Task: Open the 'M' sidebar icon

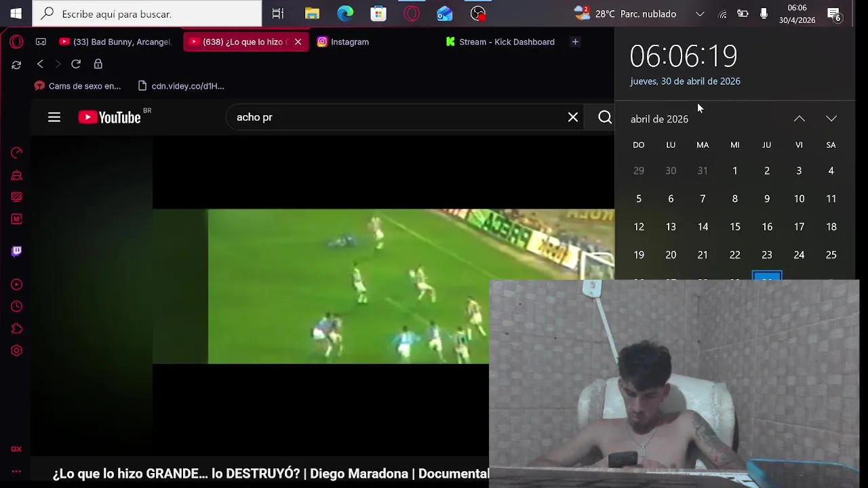Action: coord(16,219)
